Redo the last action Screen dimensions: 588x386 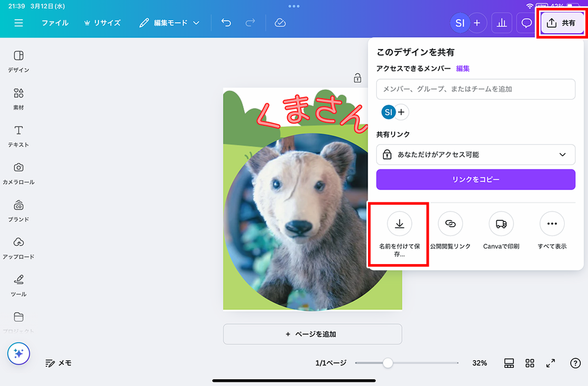tap(250, 23)
